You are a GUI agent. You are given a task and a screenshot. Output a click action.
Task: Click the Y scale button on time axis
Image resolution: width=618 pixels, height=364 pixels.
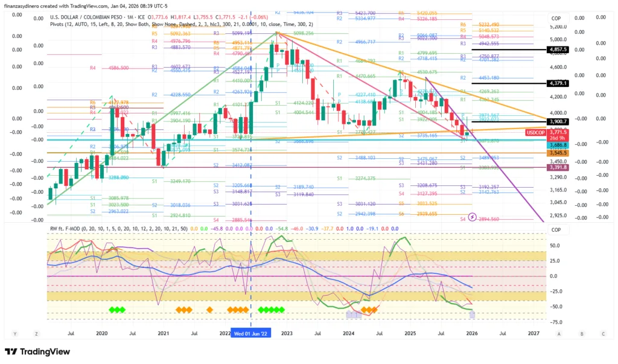pyautogui.click(x=14, y=333)
